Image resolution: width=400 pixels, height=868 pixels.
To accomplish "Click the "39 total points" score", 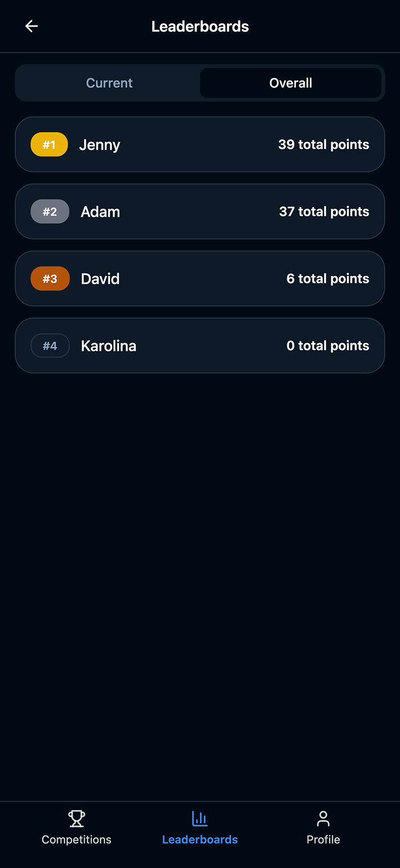I will click(x=323, y=145).
